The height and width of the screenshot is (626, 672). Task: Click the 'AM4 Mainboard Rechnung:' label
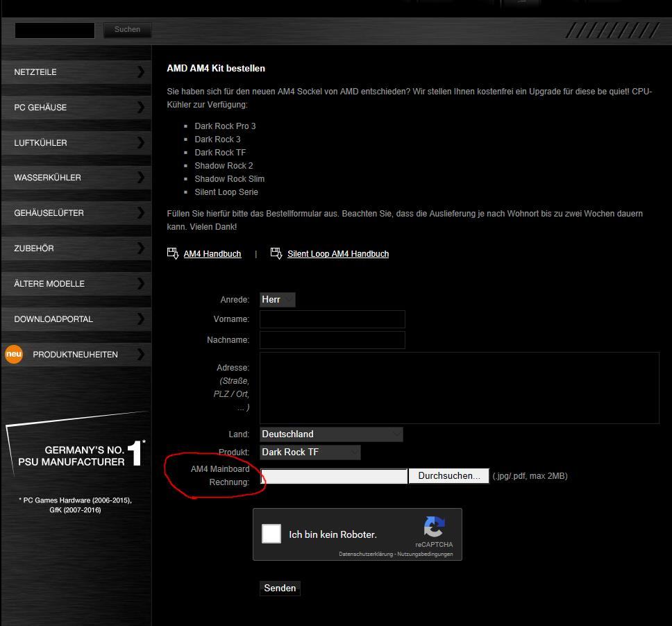(220, 475)
